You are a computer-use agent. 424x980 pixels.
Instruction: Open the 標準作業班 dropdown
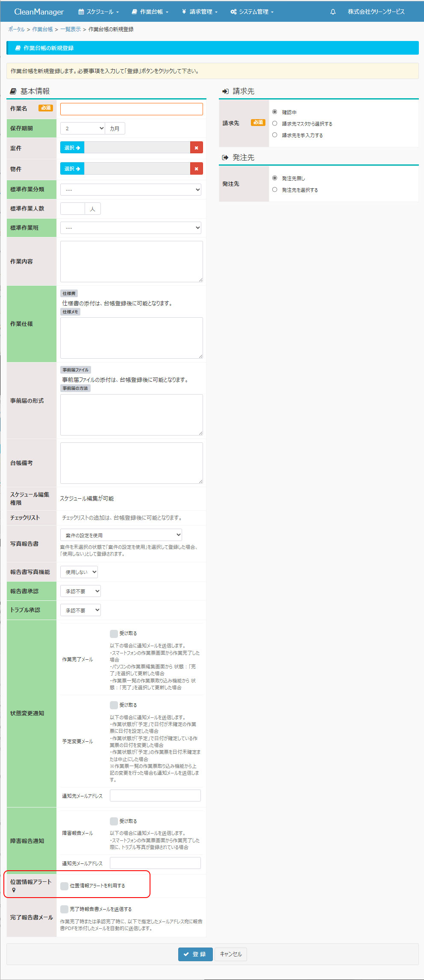[131, 228]
